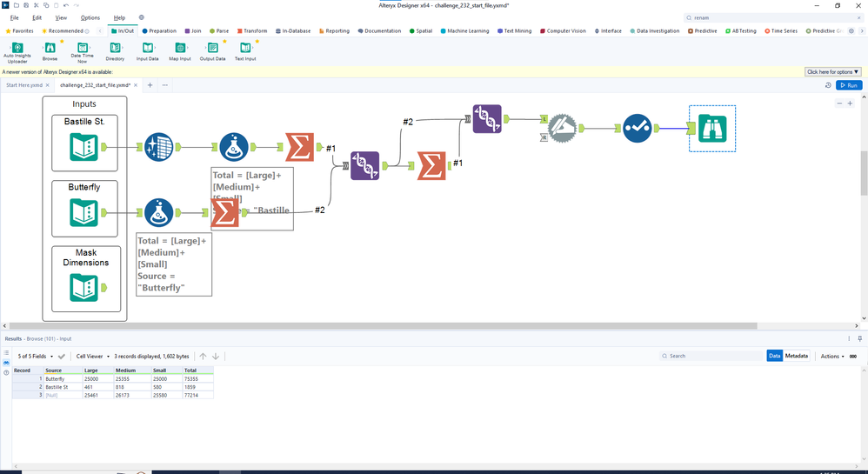This screenshot has width=868, height=474.
Task: Select the Dynamic Rename tool node
Action: point(563,129)
